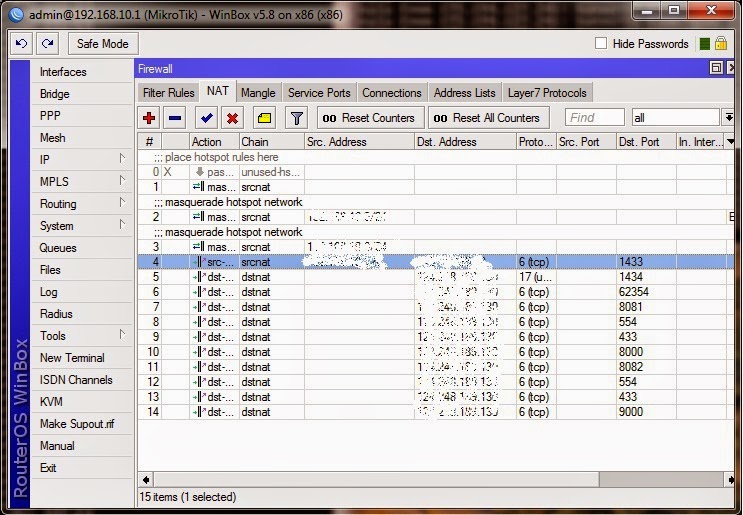Expand the Routing submenu arrow

click(122, 203)
